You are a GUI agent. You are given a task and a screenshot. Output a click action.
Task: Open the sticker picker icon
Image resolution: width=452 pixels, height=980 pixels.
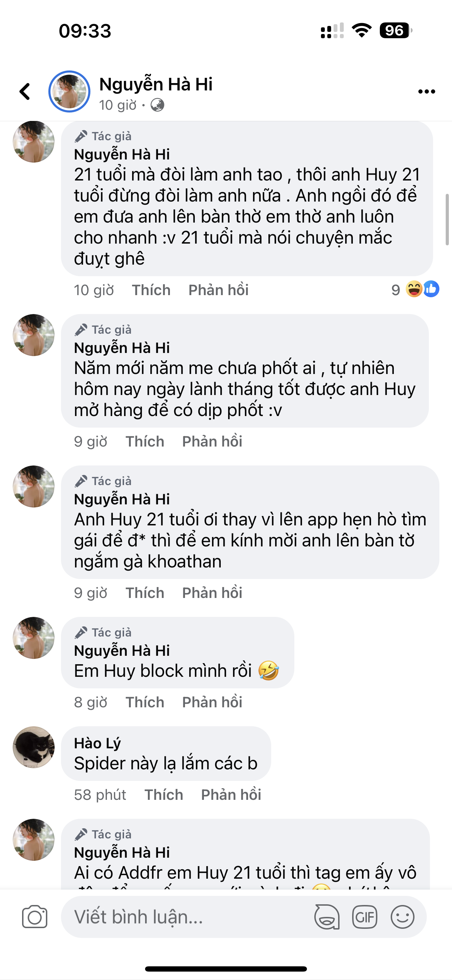tap(327, 917)
